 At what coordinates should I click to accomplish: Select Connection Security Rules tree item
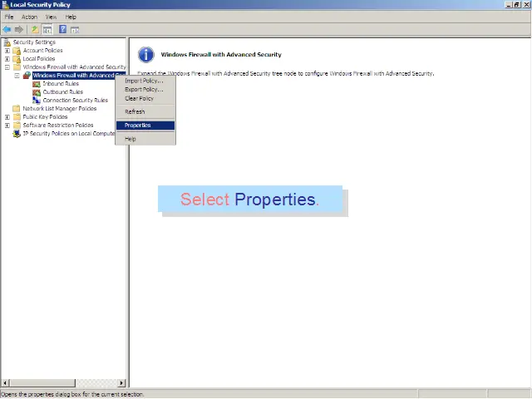pyautogui.click(x=76, y=100)
